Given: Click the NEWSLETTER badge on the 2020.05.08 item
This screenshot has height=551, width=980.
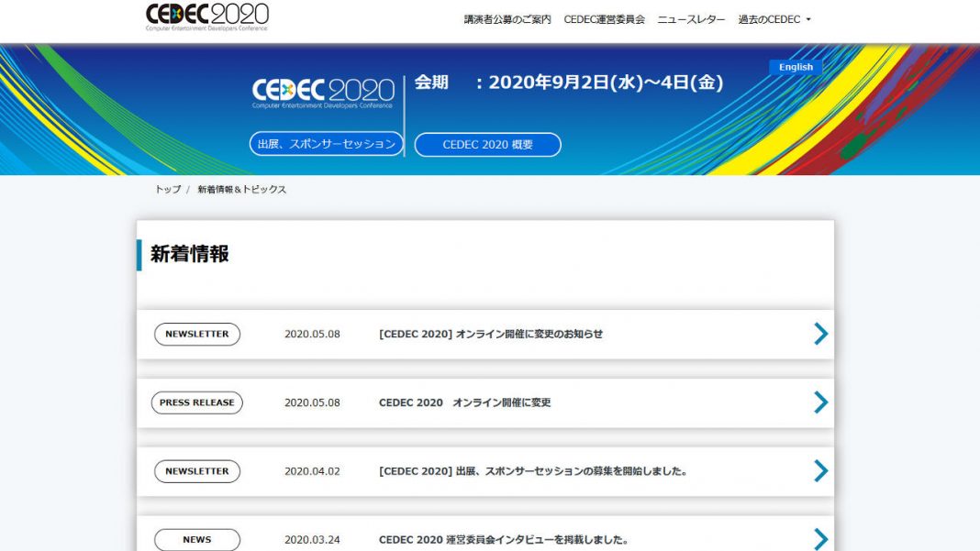Looking at the screenshot, I should 196,334.
